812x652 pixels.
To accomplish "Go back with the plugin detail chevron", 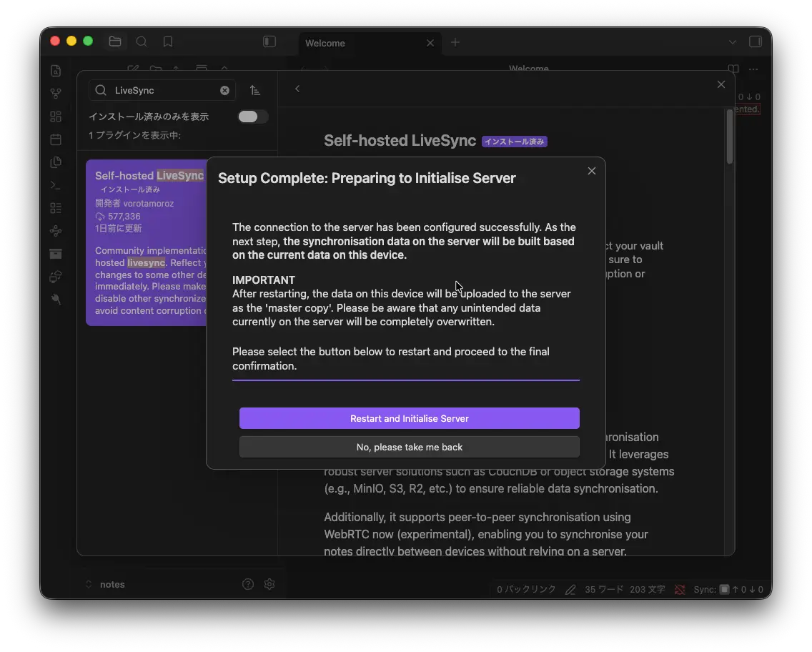I will [x=297, y=89].
